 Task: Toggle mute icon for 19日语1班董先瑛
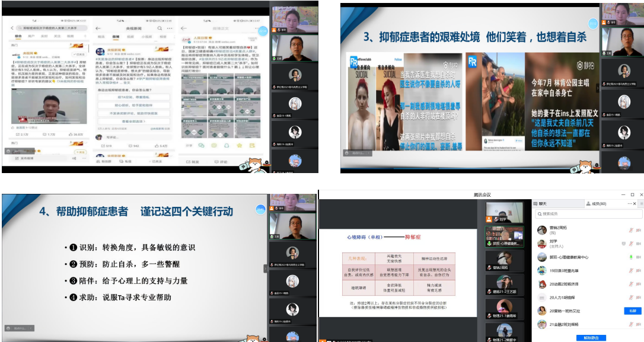(632, 271)
